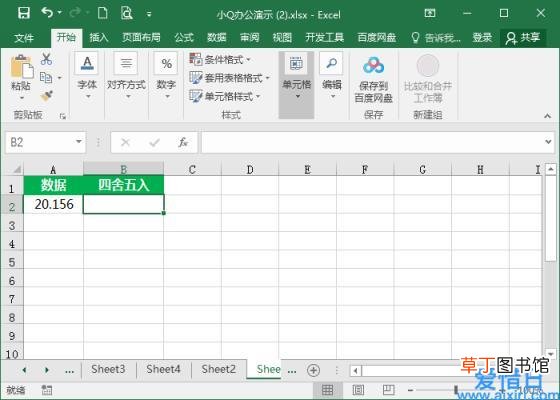This screenshot has height=400, width=560.
Task: Click the Redo arrow icon
Action: pos(75,13)
